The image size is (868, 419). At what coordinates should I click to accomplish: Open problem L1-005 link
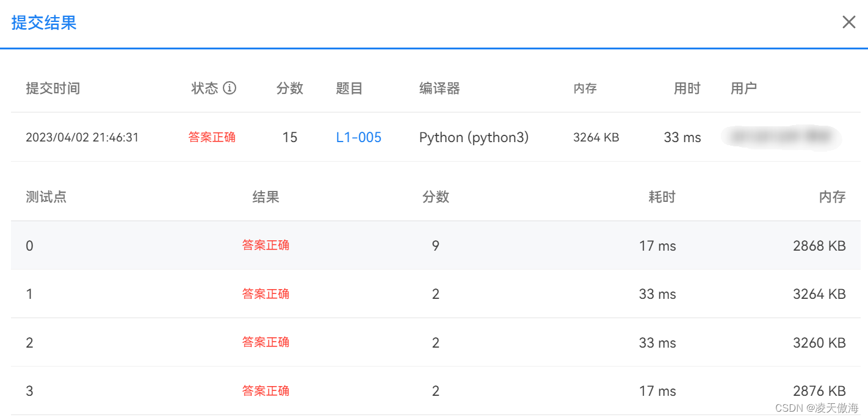click(x=358, y=137)
